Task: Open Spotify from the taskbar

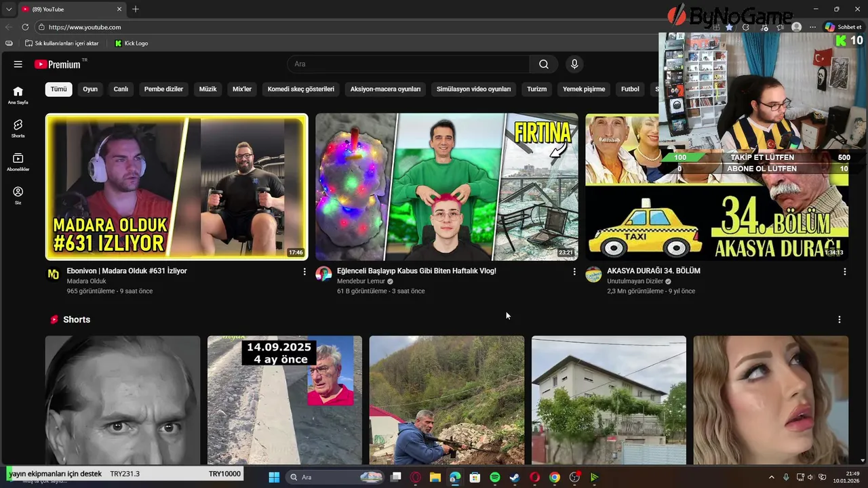Action: coord(495,477)
